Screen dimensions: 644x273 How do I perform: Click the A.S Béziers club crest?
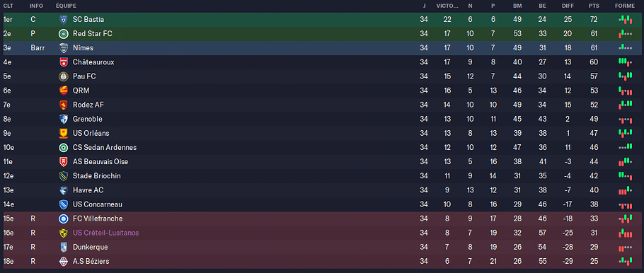point(63,262)
